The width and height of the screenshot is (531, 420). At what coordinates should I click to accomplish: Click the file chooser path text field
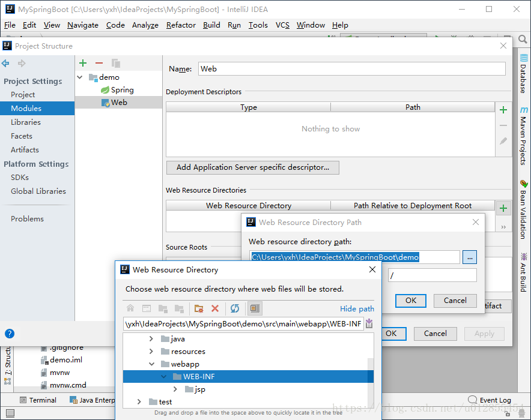[243, 324]
